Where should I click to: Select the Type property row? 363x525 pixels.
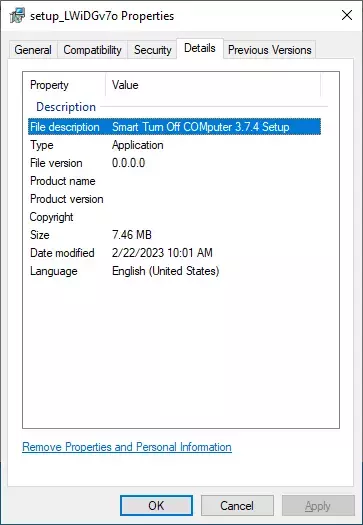click(x=174, y=145)
